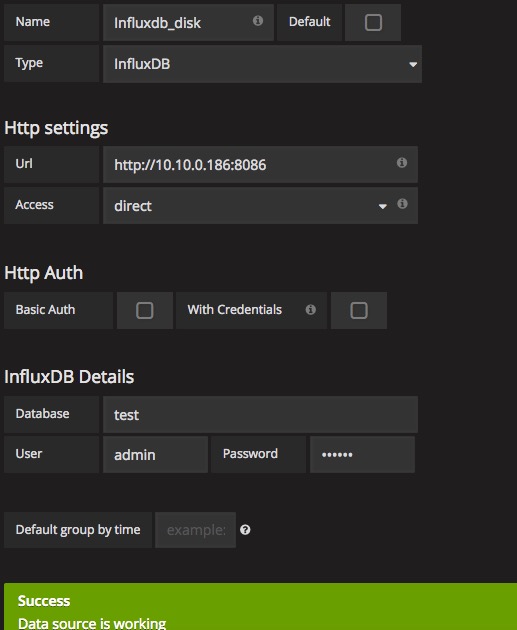Click the With Credentials label

tap(235, 310)
